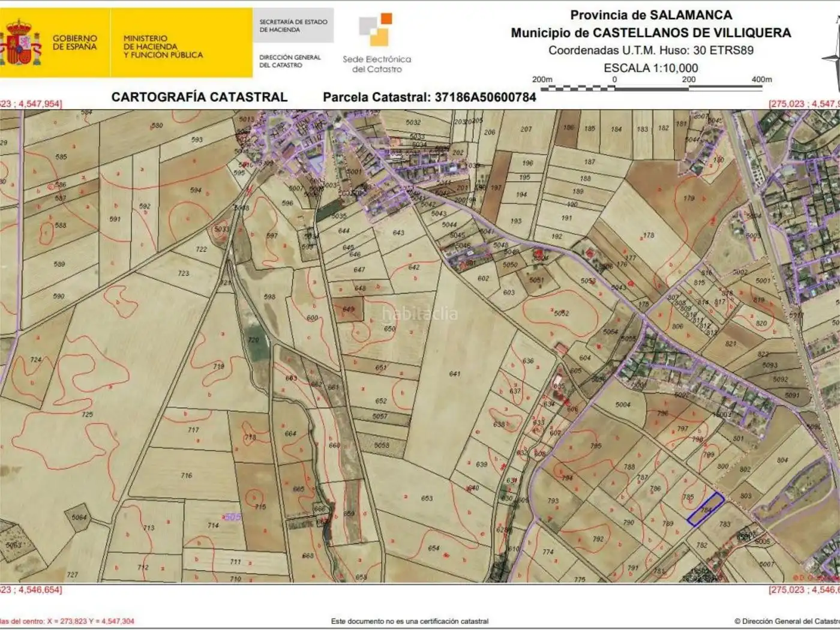Click 'MINISTERIO DE HACIENDA Y FUNCIÓN PÚBLICA' label
Screen dimensions: 840x630
coord(163,46)
